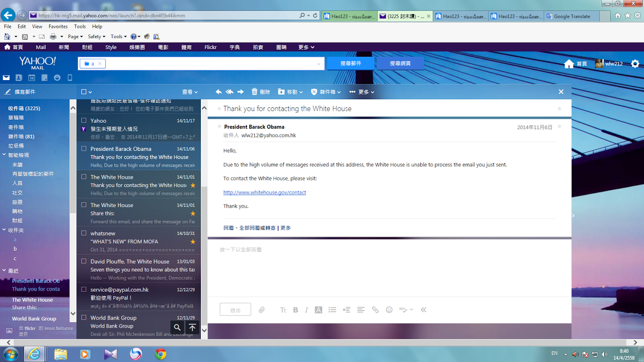
Task: Expand the search box dropdown arrow
Action: click(319, 64)
